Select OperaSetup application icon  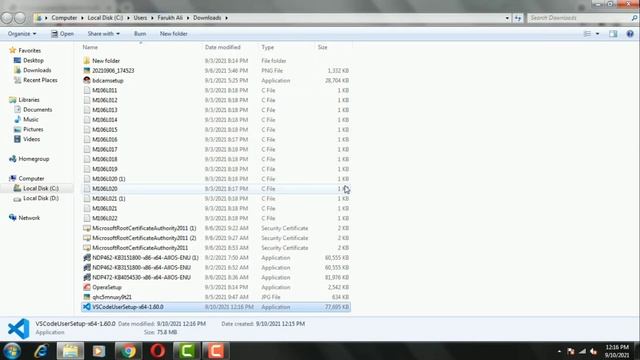pyautogui.click(x=87, y=287)
